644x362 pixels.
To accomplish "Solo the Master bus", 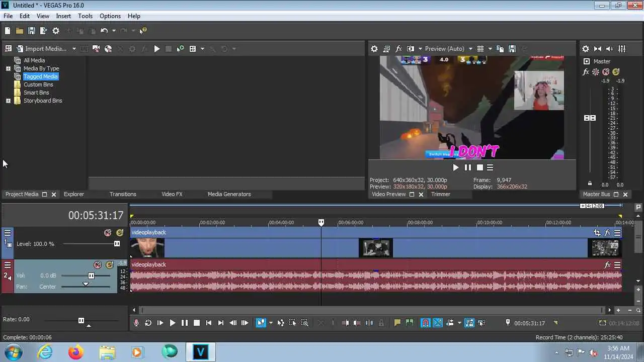I will click(x=616, y=72).
